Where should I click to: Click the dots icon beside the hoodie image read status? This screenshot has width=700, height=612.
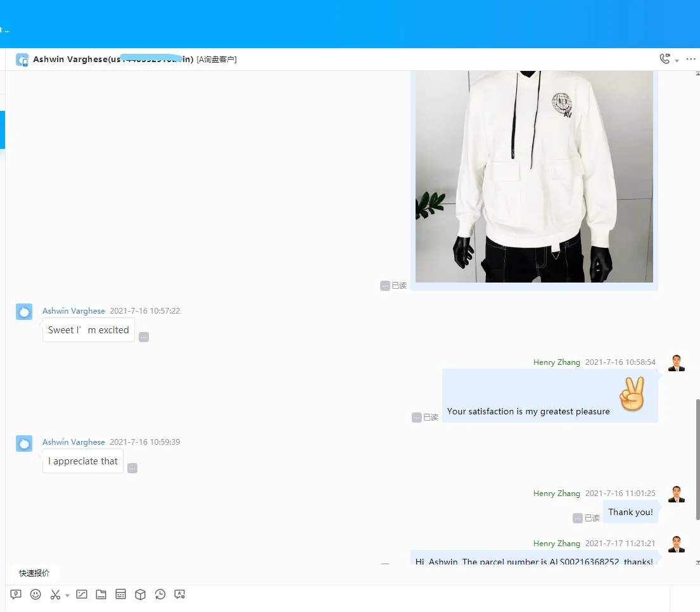tap(385, 286)
